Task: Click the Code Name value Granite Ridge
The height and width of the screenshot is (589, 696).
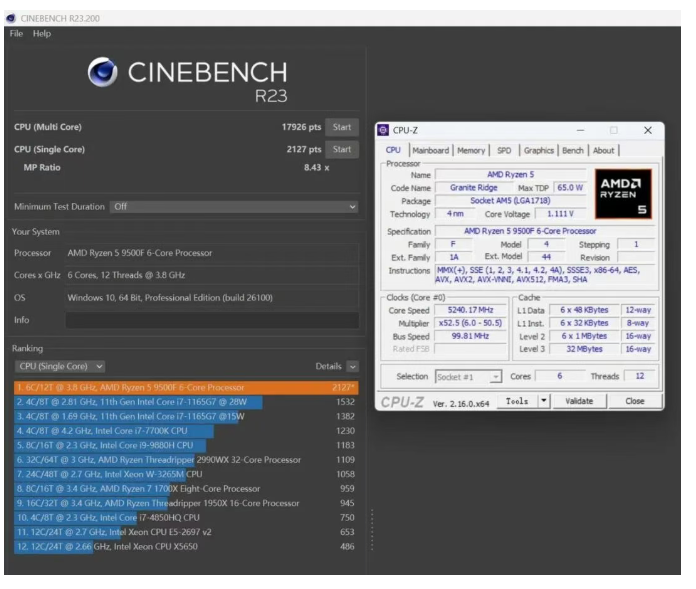Action: coord(474,188)
